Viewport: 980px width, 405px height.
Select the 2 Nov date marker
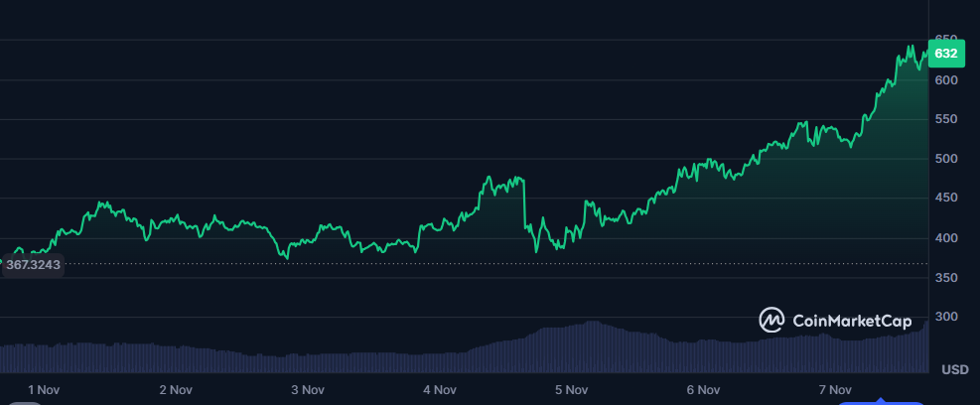(176, 389)
